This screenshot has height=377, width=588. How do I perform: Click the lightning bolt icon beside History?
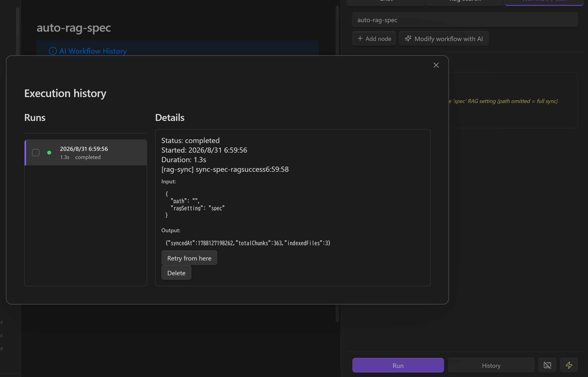coord(569,365)
